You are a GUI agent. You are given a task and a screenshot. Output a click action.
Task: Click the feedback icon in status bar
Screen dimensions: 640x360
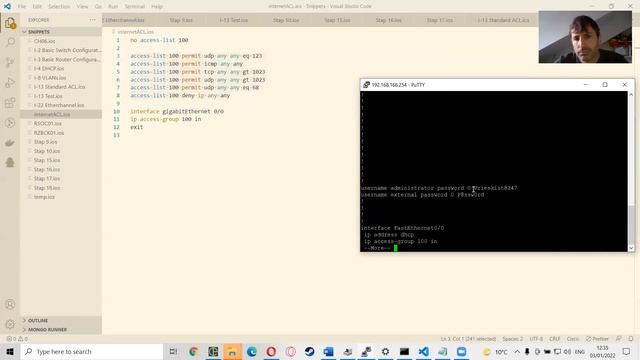point(619,339)
